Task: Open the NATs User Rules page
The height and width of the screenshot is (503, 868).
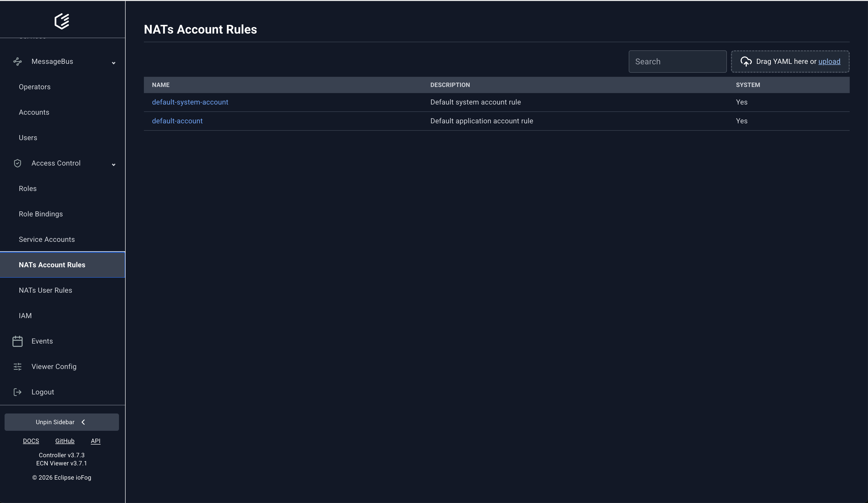Action: click(46, 290)
